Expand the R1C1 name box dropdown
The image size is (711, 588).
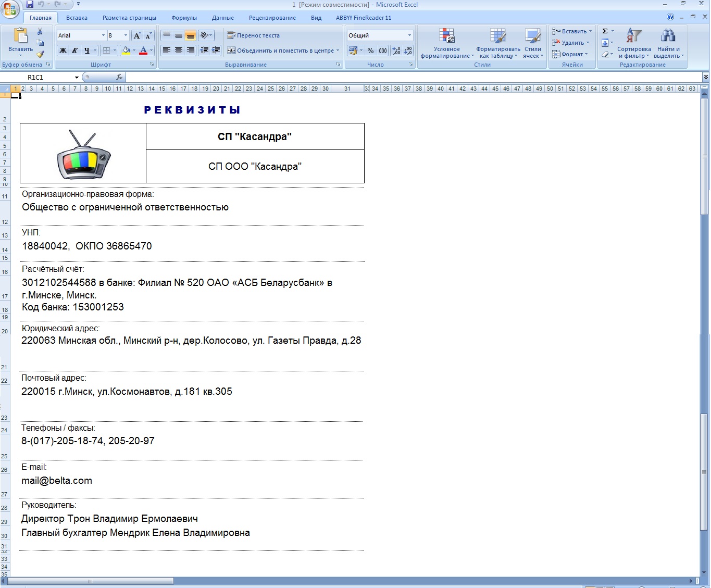click(77, 78)
